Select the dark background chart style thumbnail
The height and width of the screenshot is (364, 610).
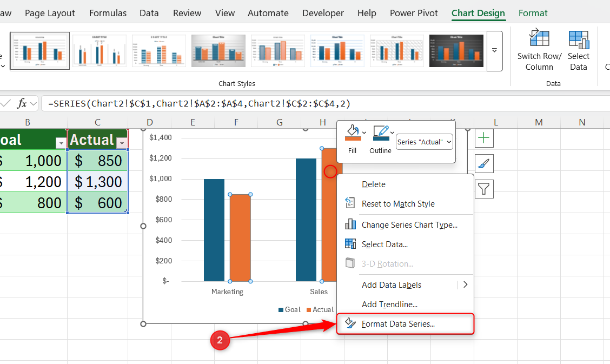[x=456, y=51]
